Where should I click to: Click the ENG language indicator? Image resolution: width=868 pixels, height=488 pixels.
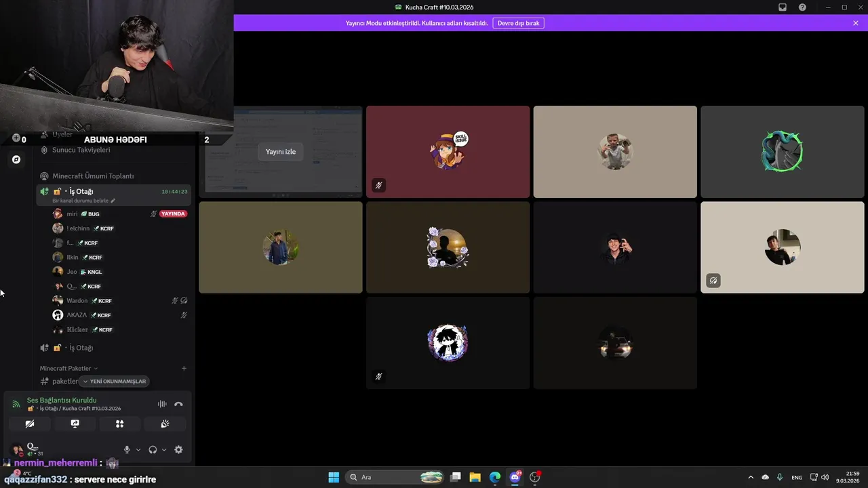click(x=797, y=477)
